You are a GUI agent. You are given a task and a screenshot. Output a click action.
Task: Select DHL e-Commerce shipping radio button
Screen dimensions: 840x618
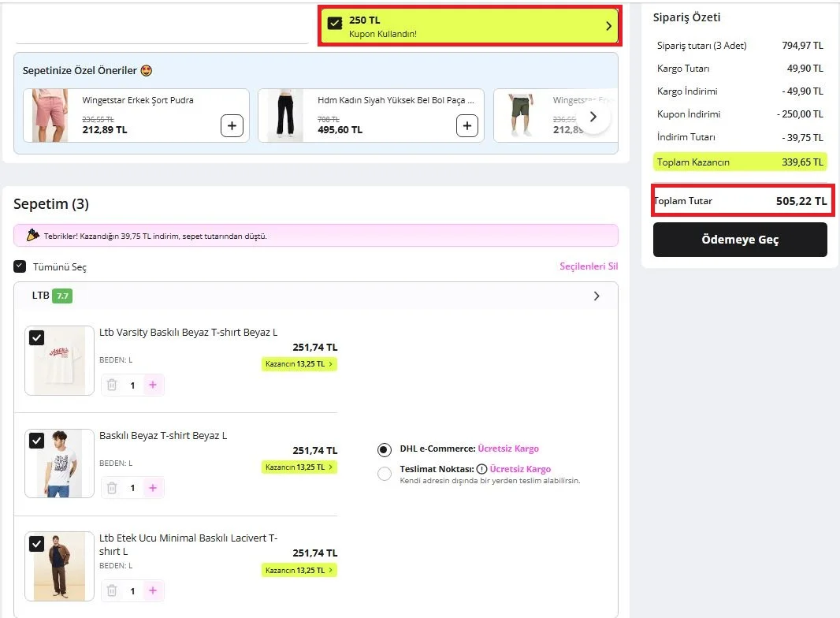pyautogui.click(x=384, y=449)
